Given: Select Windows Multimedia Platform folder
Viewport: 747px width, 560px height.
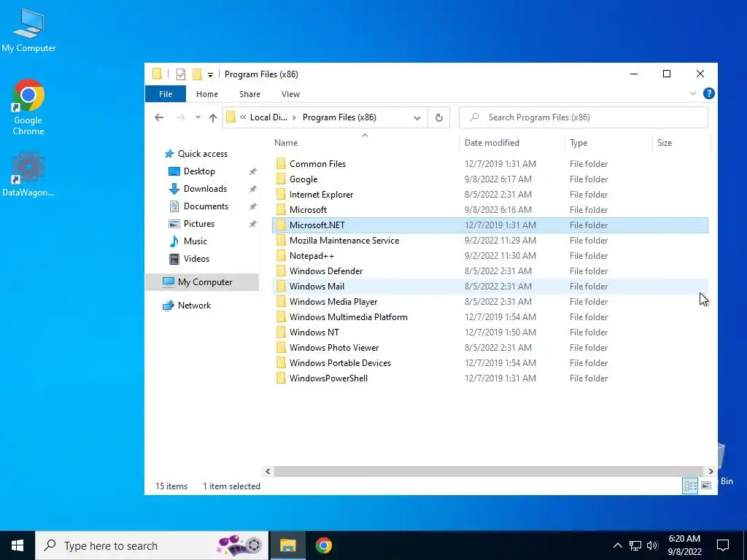Looking at the screenshot, I should [x=348, y=316].
